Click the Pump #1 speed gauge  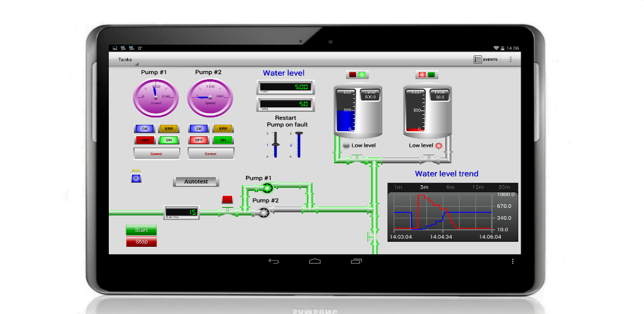156,97
